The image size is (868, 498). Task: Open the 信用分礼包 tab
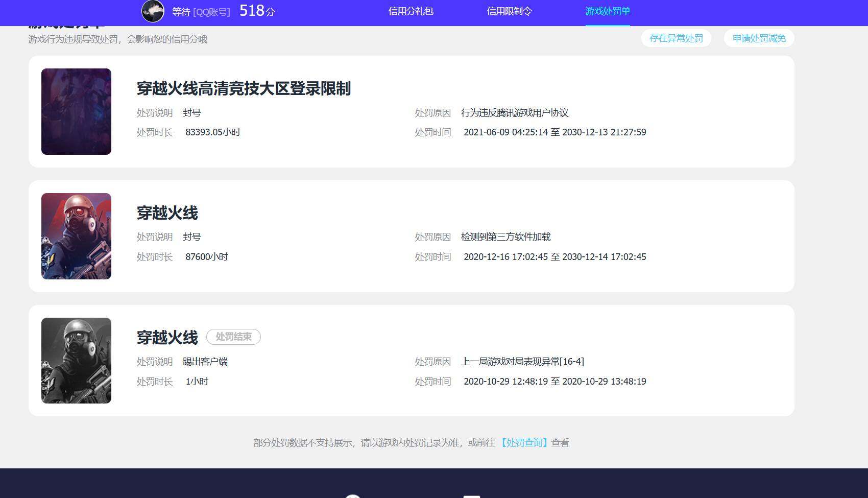click(411, 11)
